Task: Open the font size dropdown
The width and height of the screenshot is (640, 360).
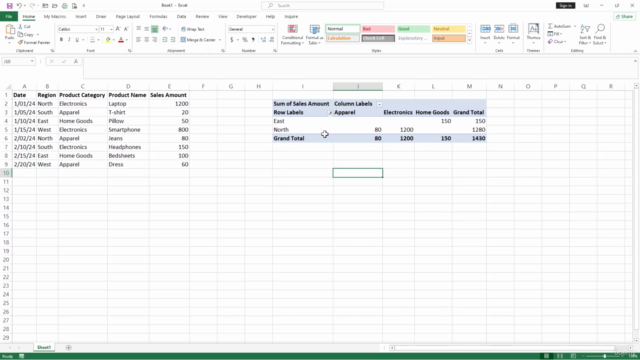Action: 111,29
